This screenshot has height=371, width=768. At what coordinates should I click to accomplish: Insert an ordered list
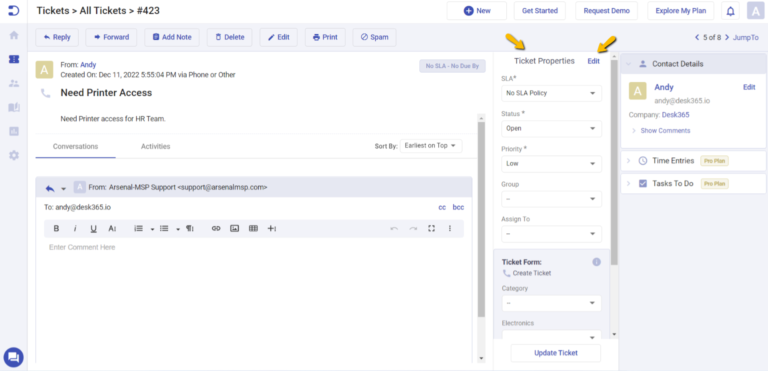pyautogui.click(x=139, y=228)
